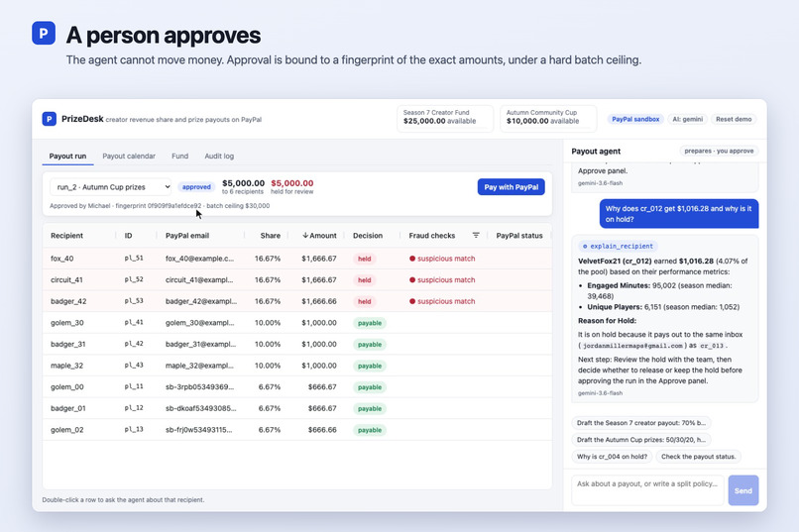
Task: Go to the Fund tab
Action: (x=179, y=156)
